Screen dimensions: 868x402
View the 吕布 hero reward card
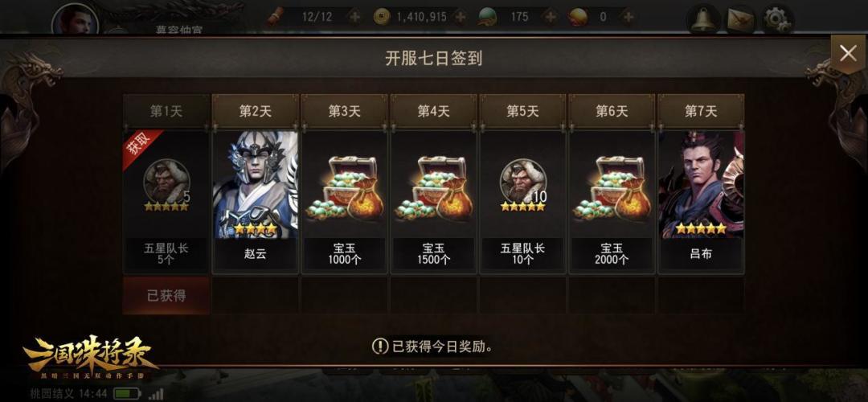701,202
